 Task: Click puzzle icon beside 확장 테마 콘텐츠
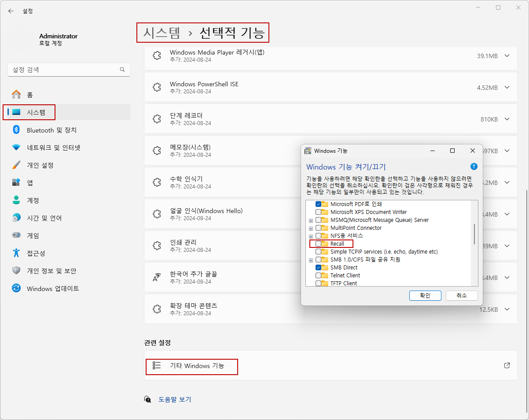click(156, 309)
